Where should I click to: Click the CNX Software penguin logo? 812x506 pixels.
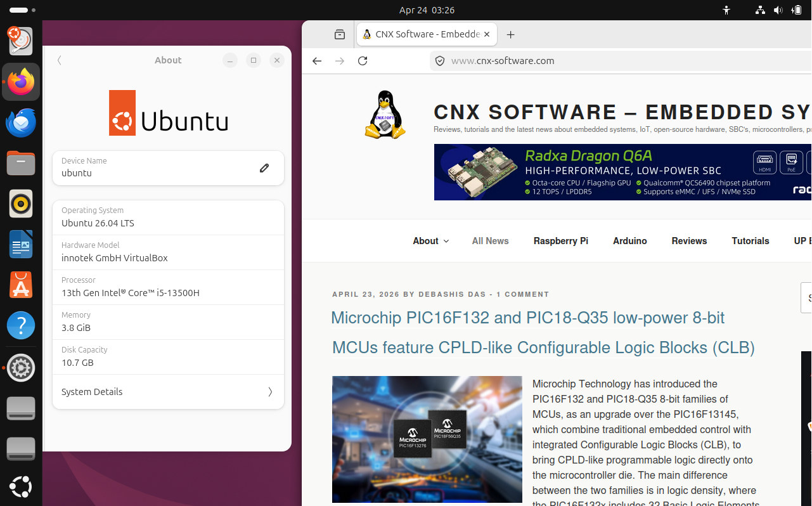coord(385,115)
